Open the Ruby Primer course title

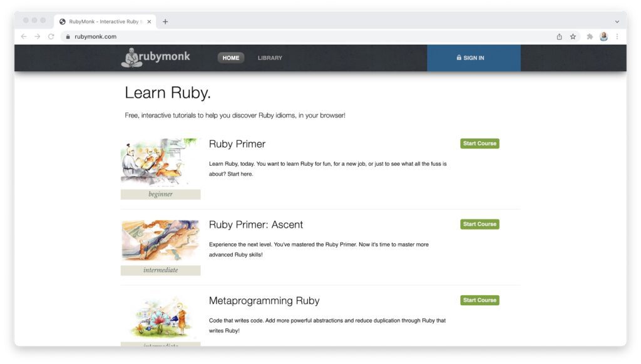click(237, 144)
